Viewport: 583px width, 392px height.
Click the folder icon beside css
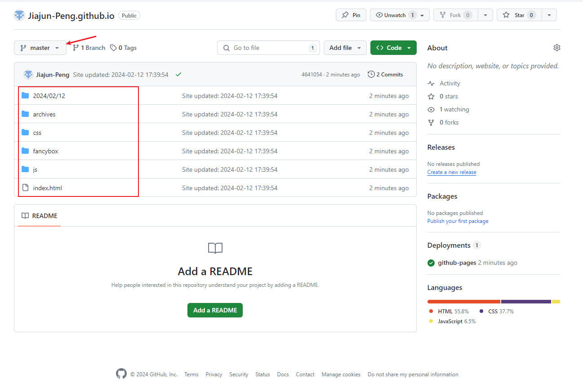25,133
